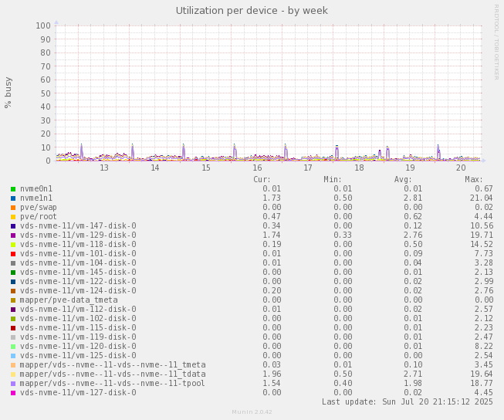The image size is (504, 420).
Task: Click the day 13 x-axis label
Action: point(104,168)
